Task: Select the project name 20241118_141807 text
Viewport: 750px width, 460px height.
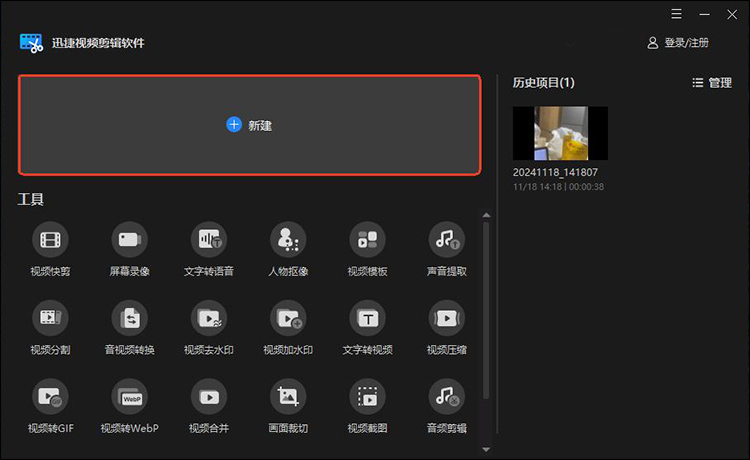Action: [555, 172]
